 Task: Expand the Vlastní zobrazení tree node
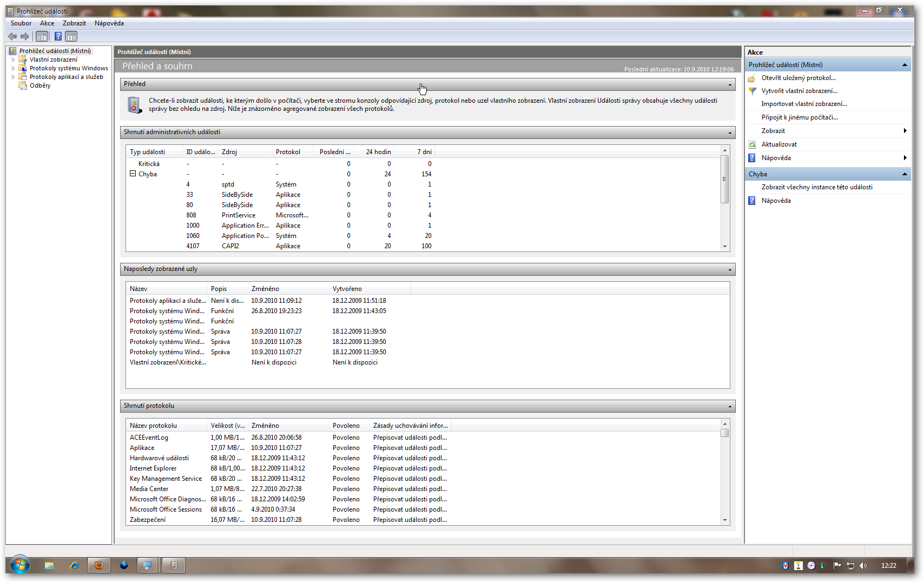coord(14,59)
